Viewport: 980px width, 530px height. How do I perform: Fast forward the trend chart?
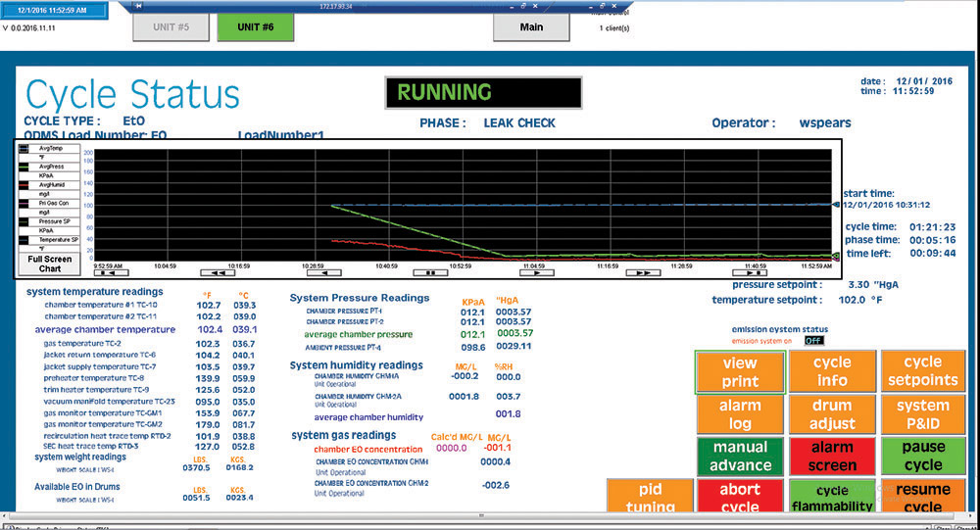pyautogui.click(x=643, y=273)
